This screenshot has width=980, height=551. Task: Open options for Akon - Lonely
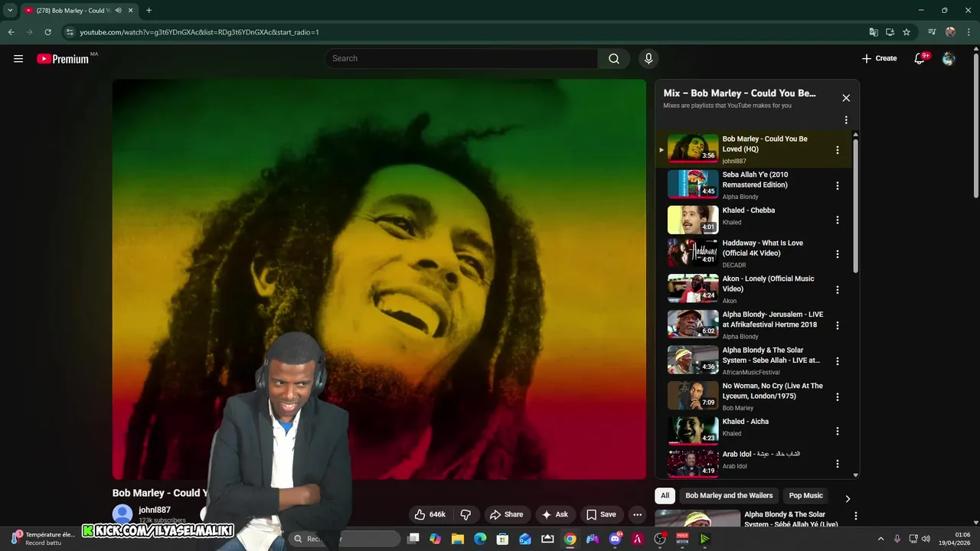[837, 290]
